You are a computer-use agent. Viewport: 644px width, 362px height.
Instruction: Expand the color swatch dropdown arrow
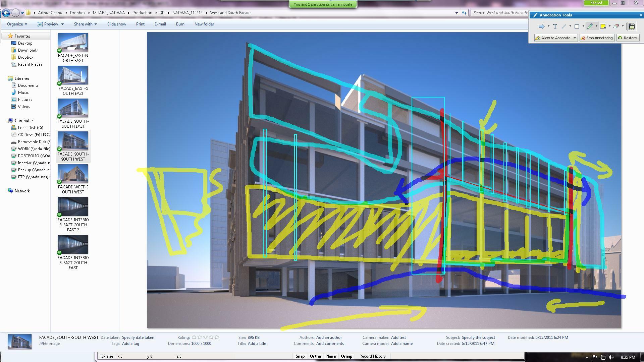point(609,26)
